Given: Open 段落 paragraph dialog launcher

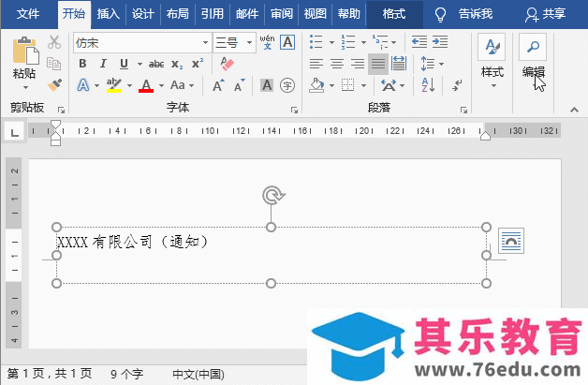Looking at the screenshot, I should tap(463, 110).
